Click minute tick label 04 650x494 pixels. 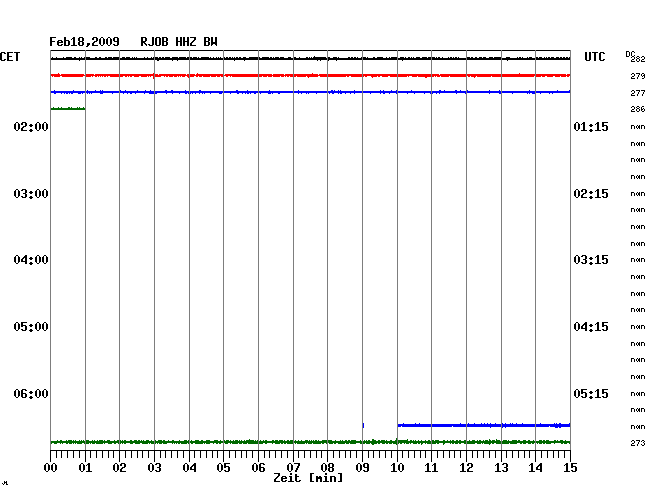189,468
